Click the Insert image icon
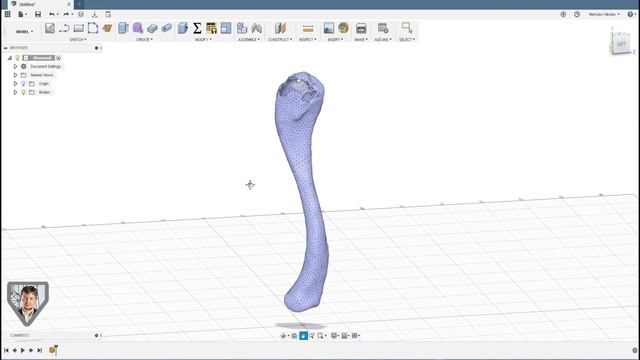Screen dimensions: 640x360 point(329,28)
